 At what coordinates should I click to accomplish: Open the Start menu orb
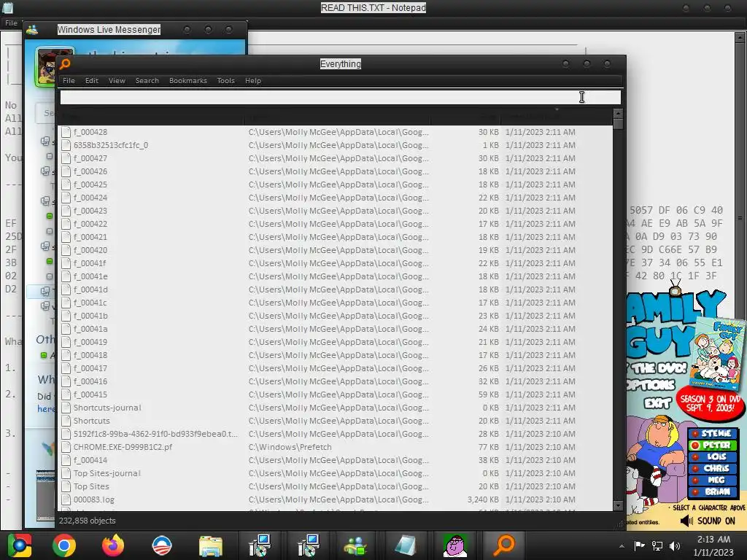(19, 545)
